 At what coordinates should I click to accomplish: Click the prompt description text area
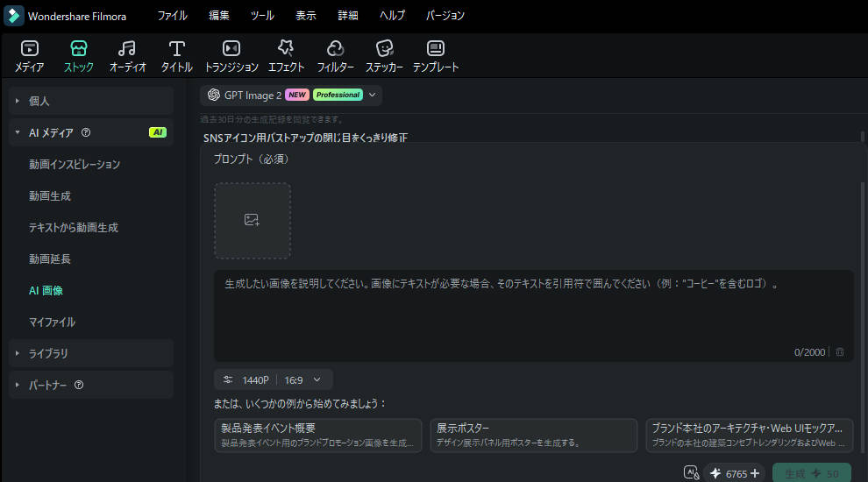pyautogui.click(x=534, y=315)
